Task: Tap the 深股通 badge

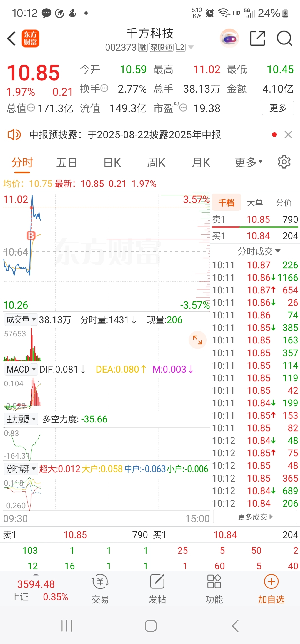Action: click(x=161, y=48)
